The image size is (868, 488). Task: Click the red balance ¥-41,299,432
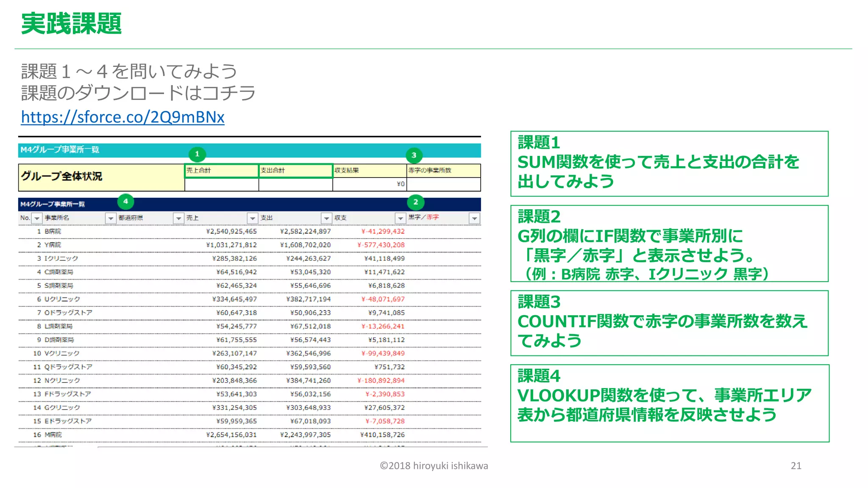pos(383,231)
